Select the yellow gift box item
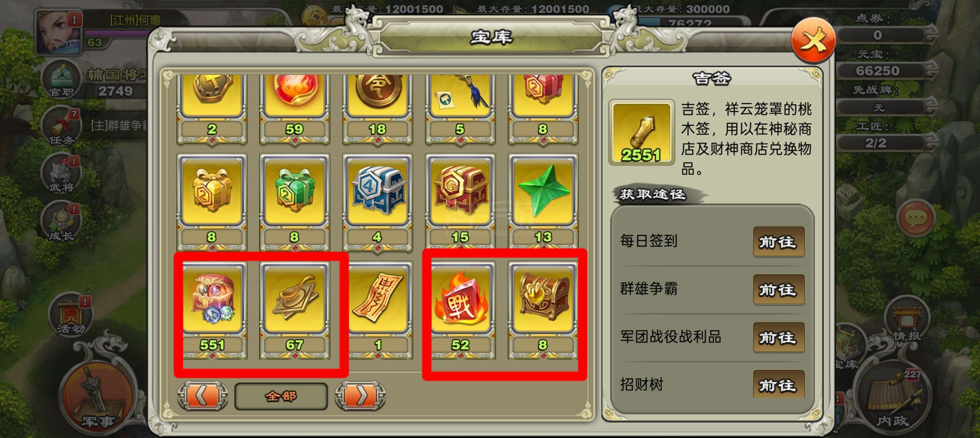The width and height of the screenshot is (980, 438). coord(212,202)
